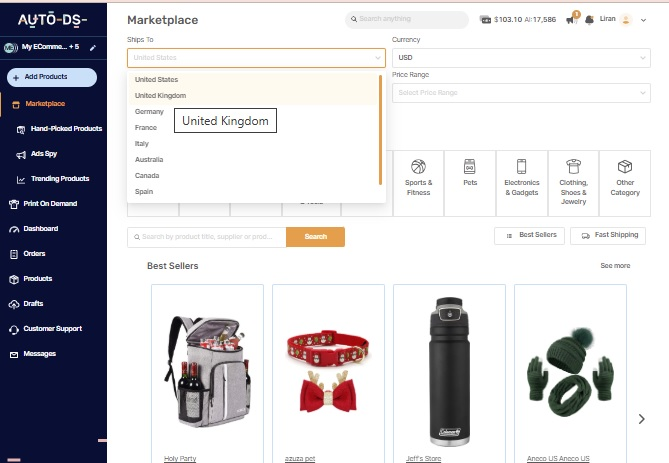The height and width of the screenshot is (463, 669).
Task: Click the Jeff's Store supplier name
Action: click(423, 458)
